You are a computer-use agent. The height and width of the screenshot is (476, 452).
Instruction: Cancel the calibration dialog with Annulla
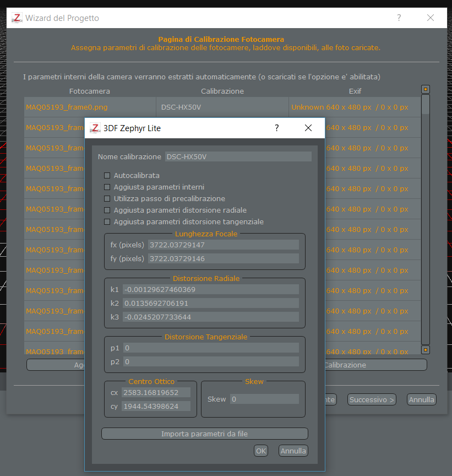pos(293,451)
